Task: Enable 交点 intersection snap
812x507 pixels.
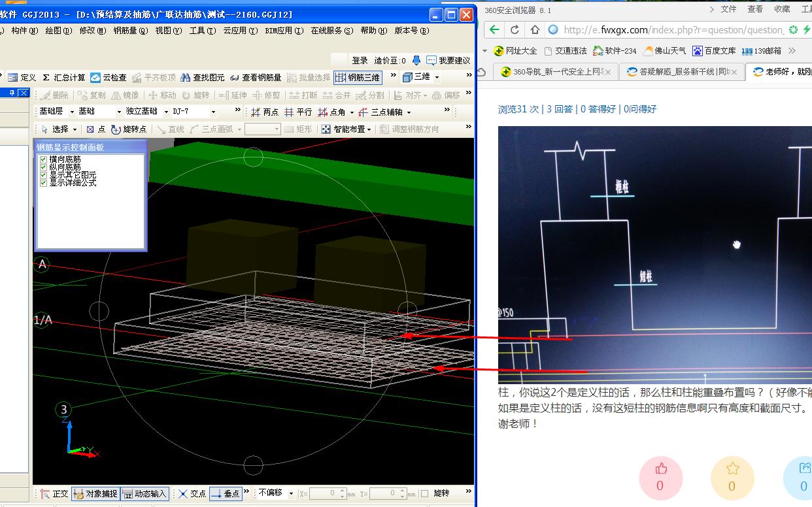Action: tap(192, 493)
